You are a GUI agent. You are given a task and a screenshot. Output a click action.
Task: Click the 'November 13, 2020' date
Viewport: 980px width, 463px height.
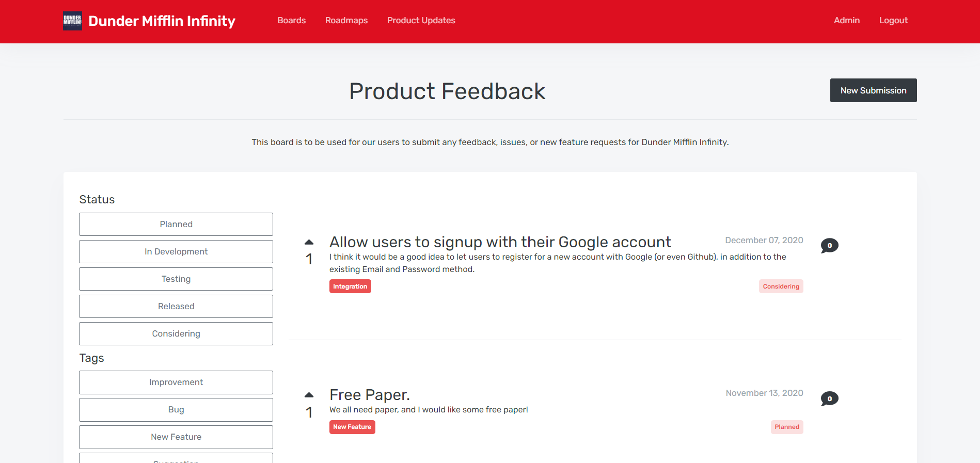(764, 393)
